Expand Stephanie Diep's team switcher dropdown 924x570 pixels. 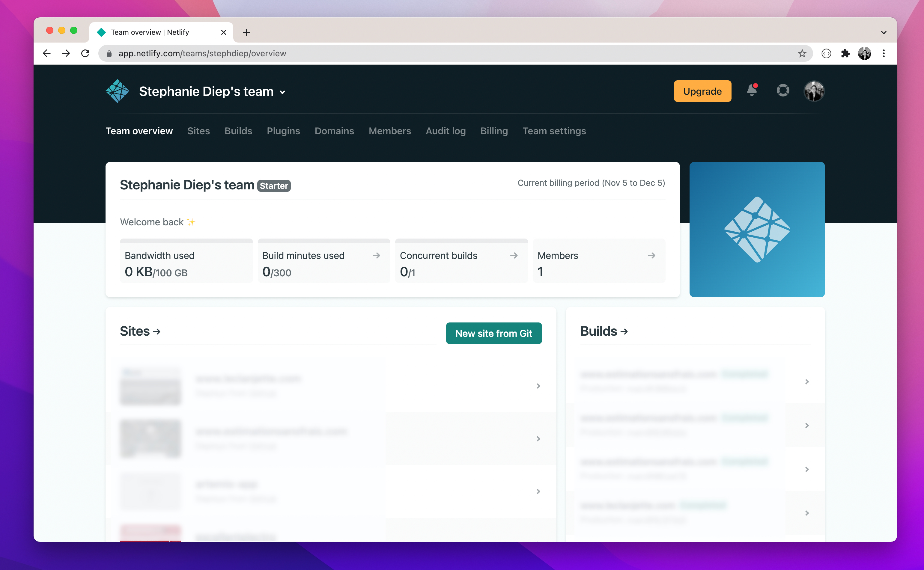[x=282, y=92]
